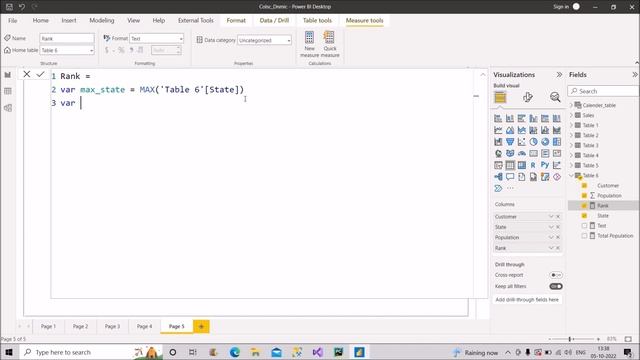The image size is (640, 360).
Task: Click the Fields pane Search box
Action: (x=603, y=91)
